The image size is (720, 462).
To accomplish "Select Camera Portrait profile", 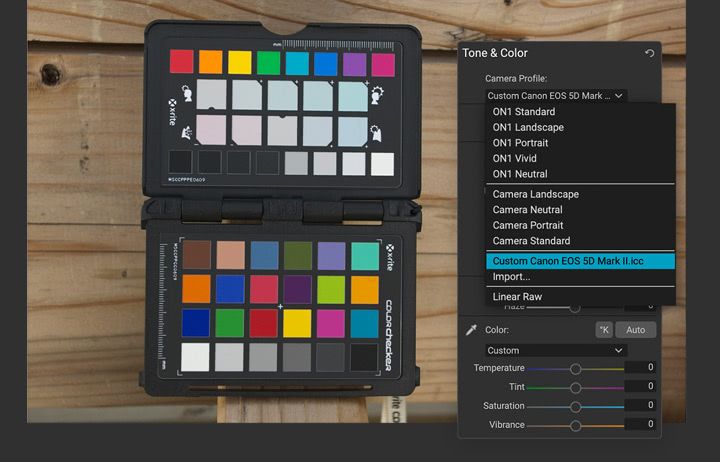I will (580, 225).
